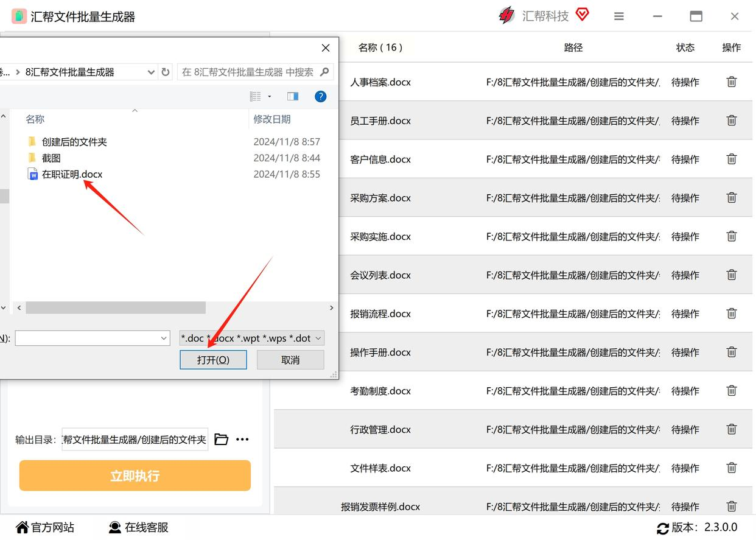Click the 打开(O) button

[213, 360]
